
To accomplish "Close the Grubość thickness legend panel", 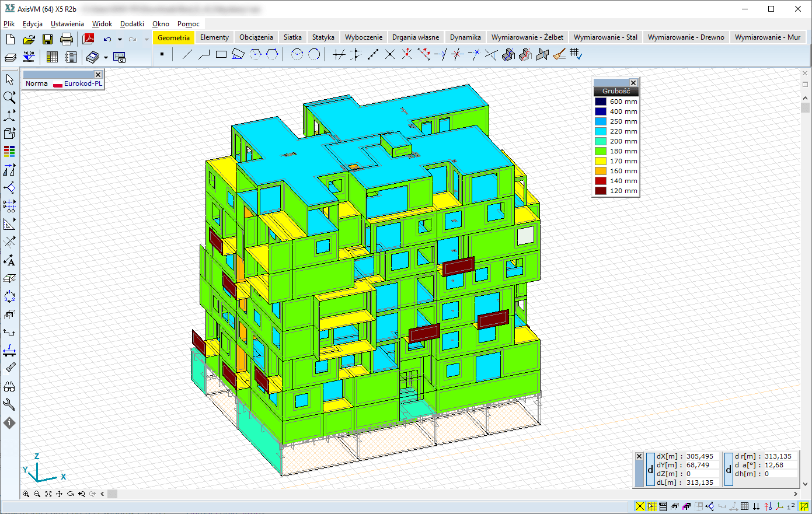I will (634, 82).
